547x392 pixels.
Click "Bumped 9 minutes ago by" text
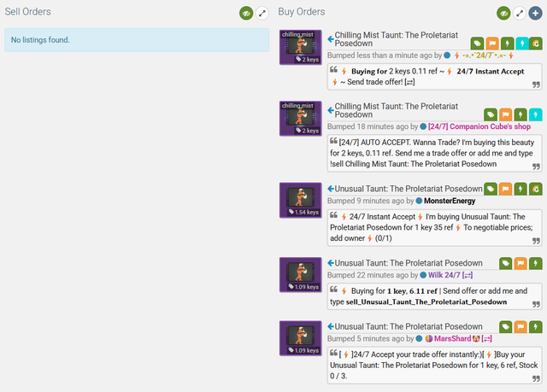click(x=370, y=201)
